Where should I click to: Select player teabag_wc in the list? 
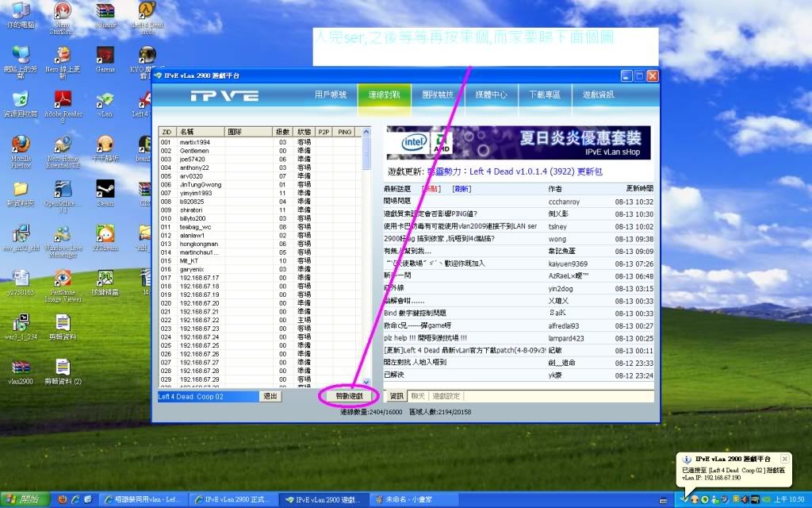259,227
